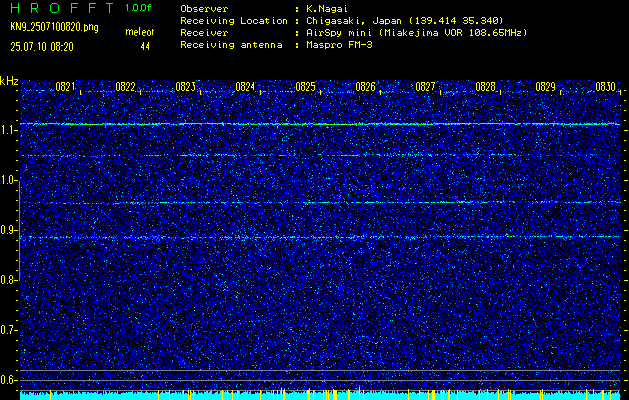This screenshot has width=629, height=400.
Task: Click the cyan signal power bar graph
Action: (x=320, y=395)
